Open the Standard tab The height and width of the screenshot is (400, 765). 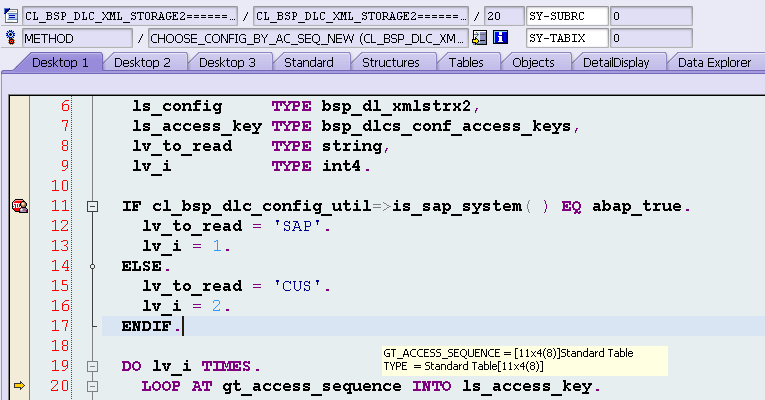309,62
